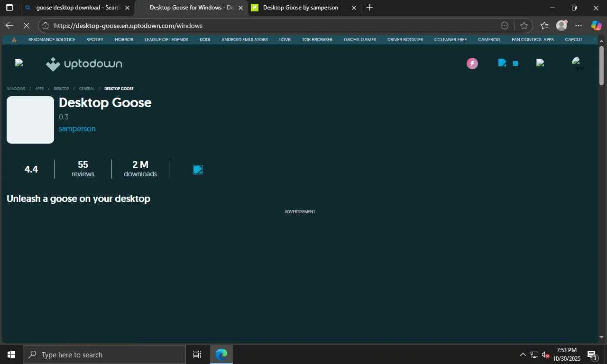The width and height of the screenshot is (607, 364).
Task: Open Edge's Settings and more menu
Action: [579, 26]
